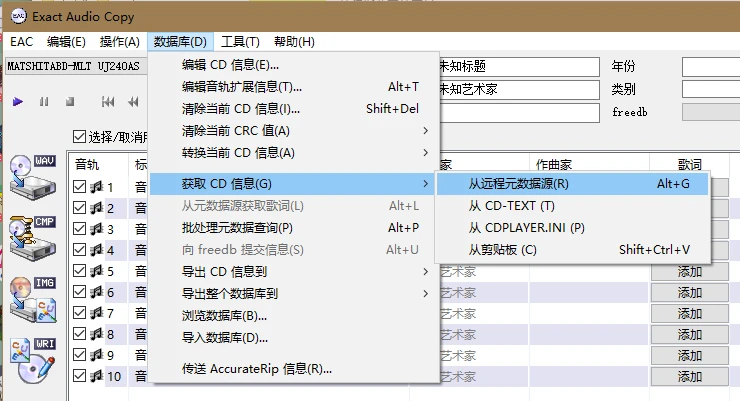Viewport: 740px width, 401px height.
Task: Select 从远程元数据源(R) submenu item
Action: point(572,184)
